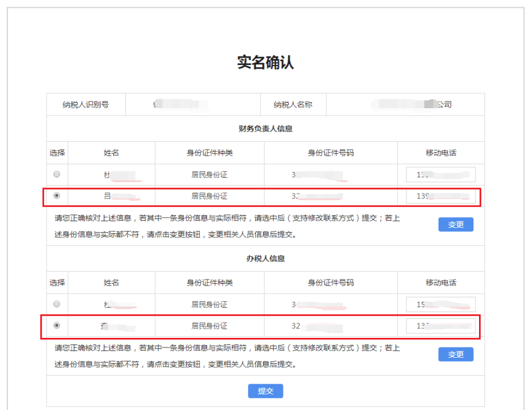Submit the form with 提交 button
Viewport: 532px width, 410px height.
click(x=265, y=391)
